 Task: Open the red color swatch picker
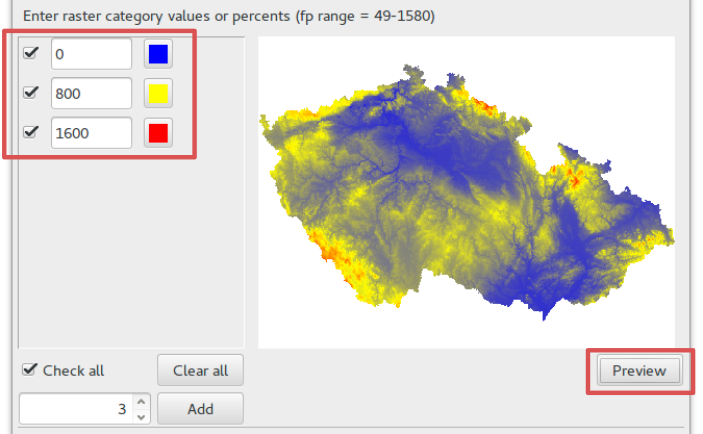click(x=158, y=133)
